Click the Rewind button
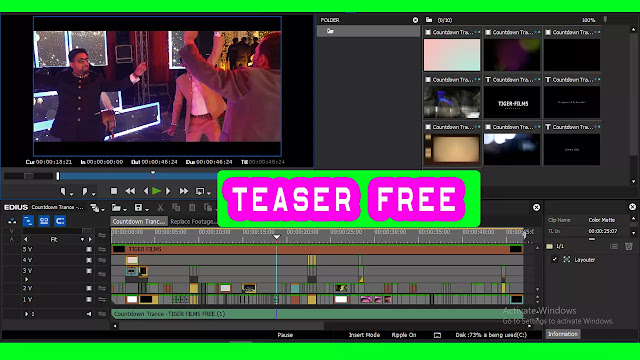Screen dimensions: 640x360 [130, 191]
